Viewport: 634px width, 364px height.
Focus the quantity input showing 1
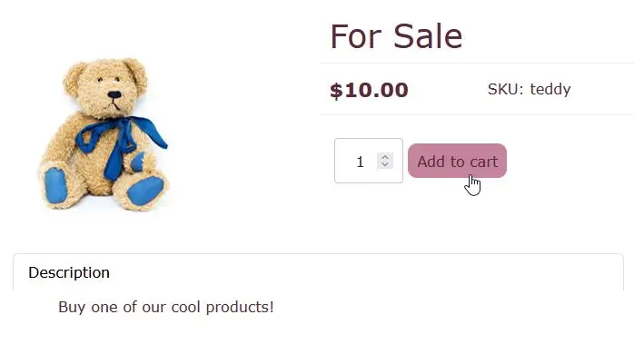click(x=369, y=161)
